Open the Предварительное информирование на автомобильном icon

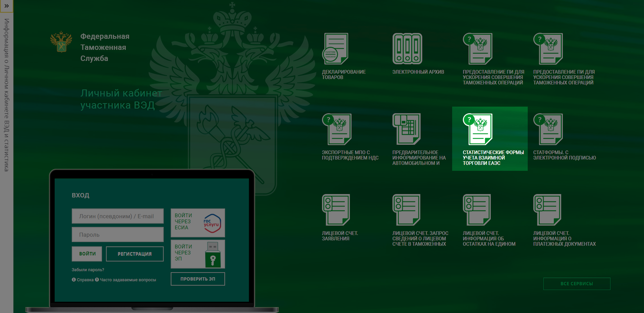tap(407, 129)
